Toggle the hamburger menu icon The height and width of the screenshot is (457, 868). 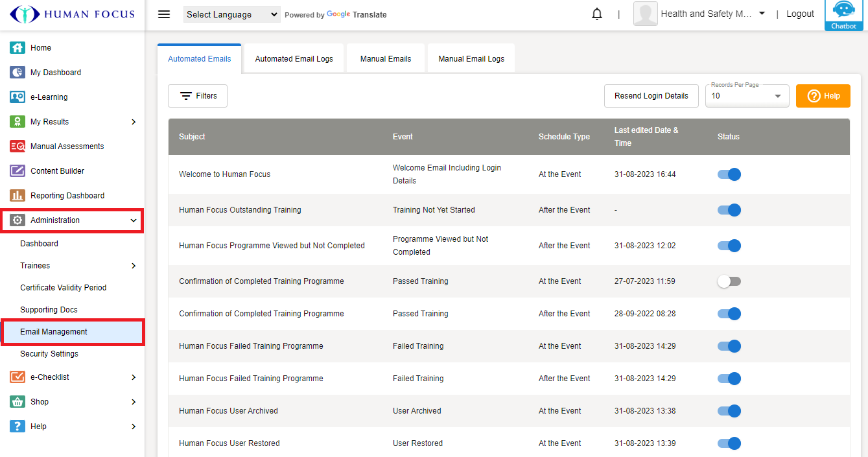point(164,14)
